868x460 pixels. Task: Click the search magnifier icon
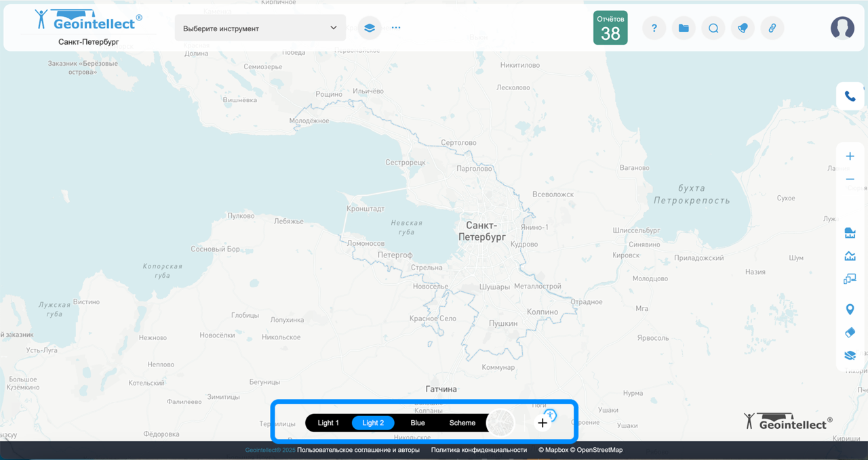[713, 28]
